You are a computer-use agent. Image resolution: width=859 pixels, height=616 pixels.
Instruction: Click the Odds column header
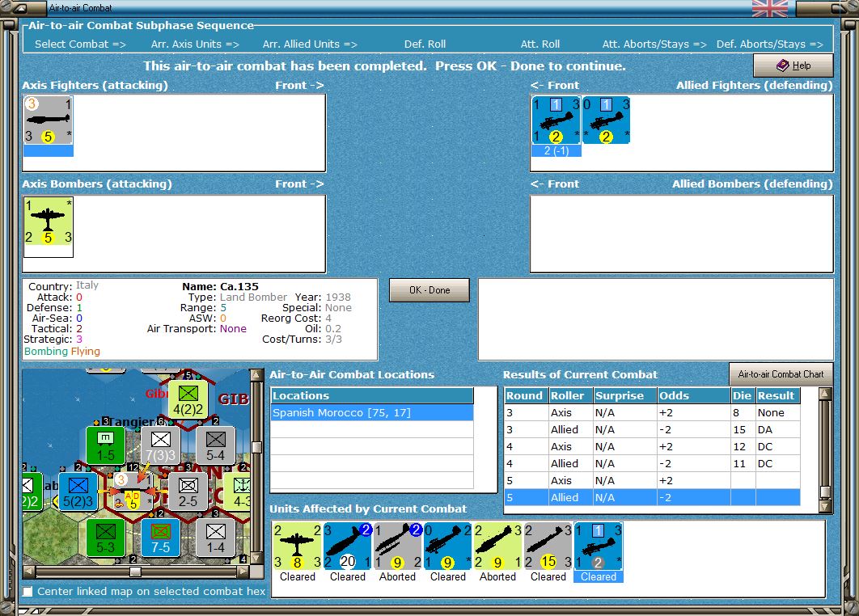click(x=693, y=396)
